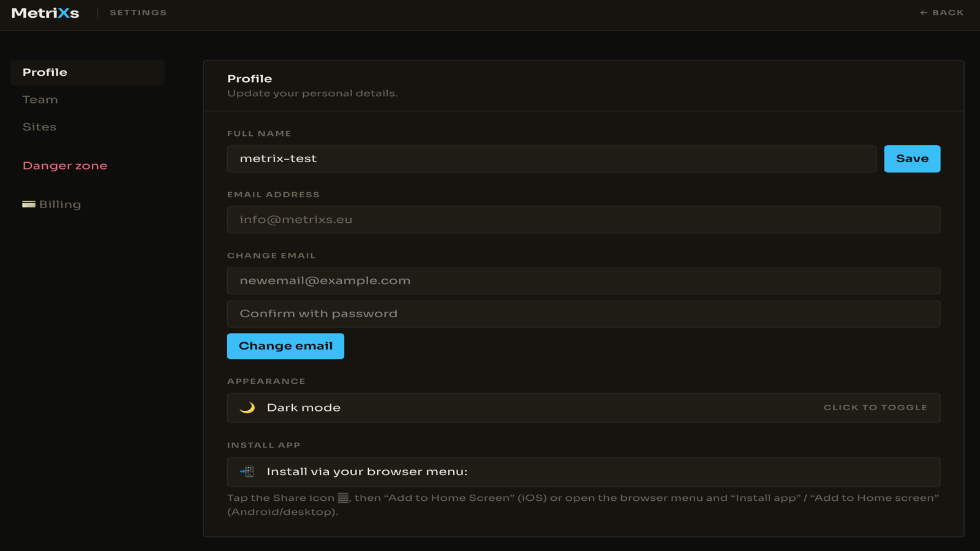This screenshot has height=551, width=980.
Task: Switch to the Team section
Action: tap(40, 100)
